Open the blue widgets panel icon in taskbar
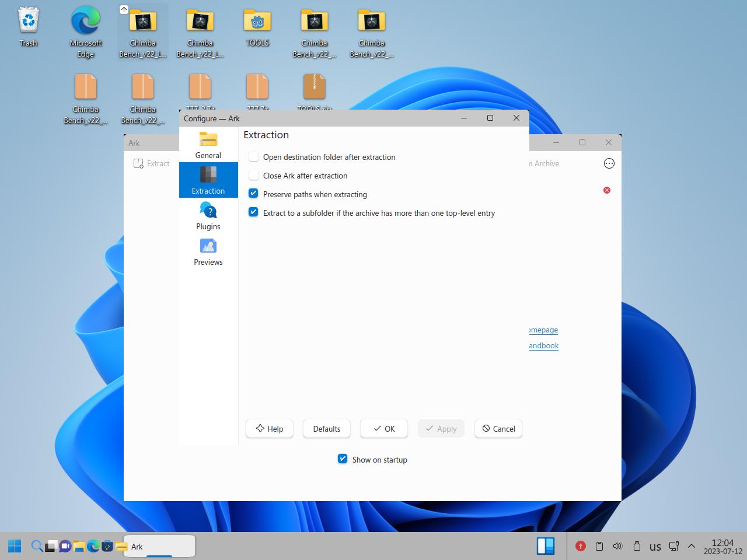This screenshot has height=560, width=747. click(x=546, y=546)
